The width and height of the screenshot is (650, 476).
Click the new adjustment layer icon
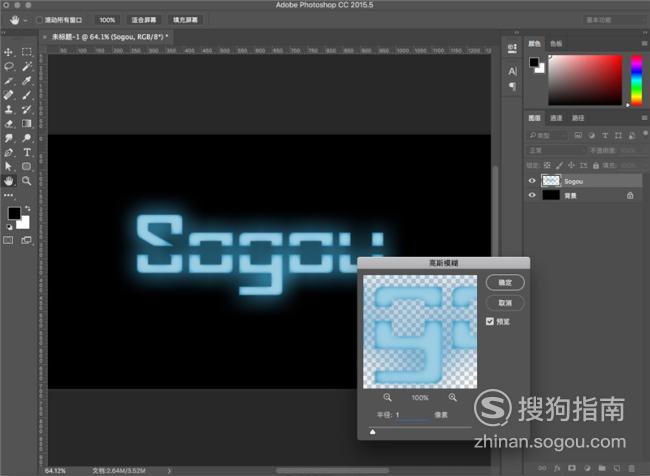(587, 468)
